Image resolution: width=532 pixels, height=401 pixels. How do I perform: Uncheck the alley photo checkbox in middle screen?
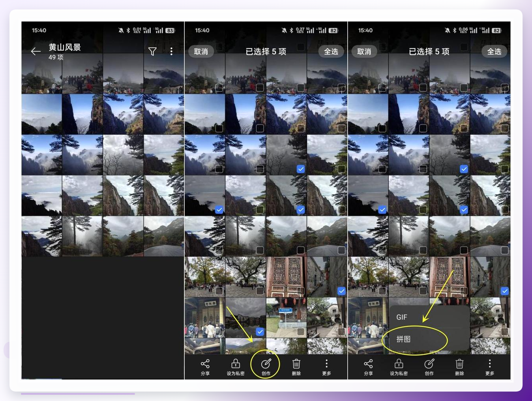pyautogui.click(x=341, y=291)
